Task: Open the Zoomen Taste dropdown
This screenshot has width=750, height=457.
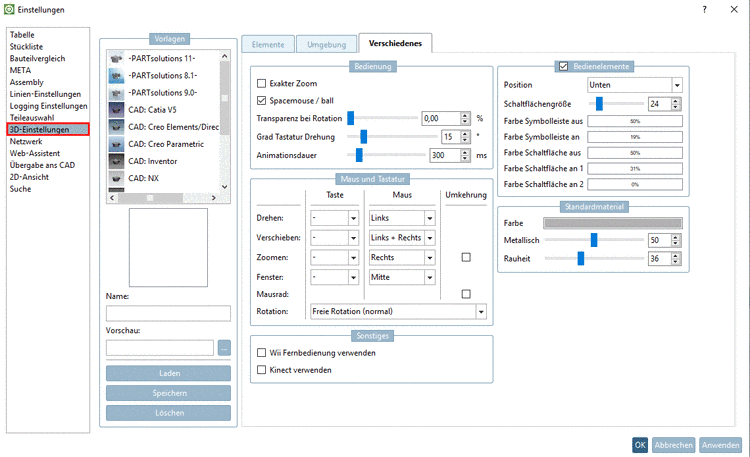Action: point(334,257)
